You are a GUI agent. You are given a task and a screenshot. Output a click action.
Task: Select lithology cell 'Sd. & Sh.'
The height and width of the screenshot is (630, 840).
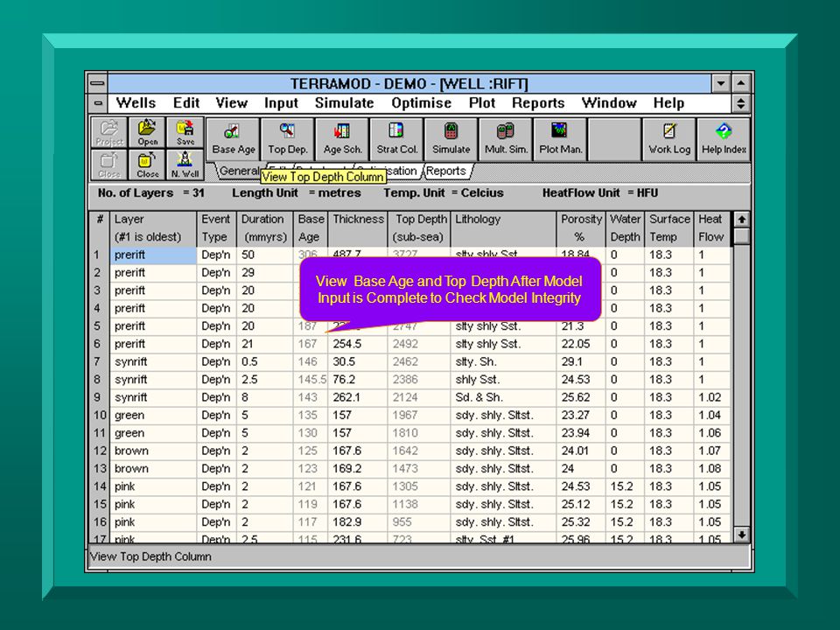504,397
